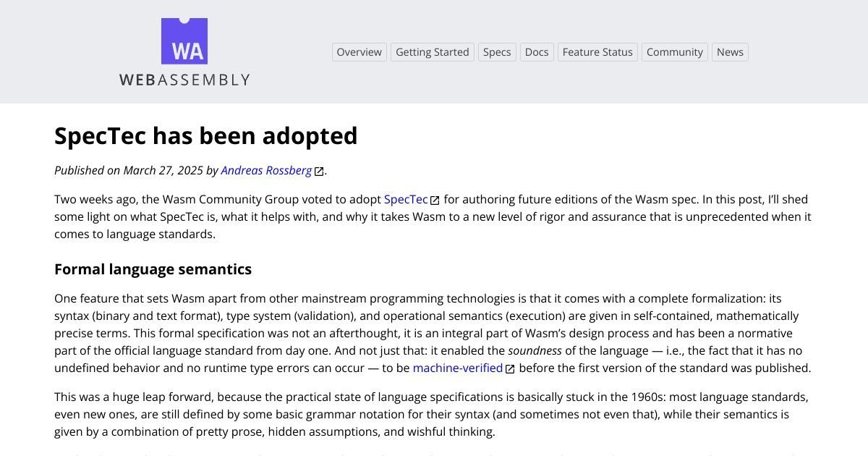Click the external-link icon next to machine-verified

(x=510, y=368)
